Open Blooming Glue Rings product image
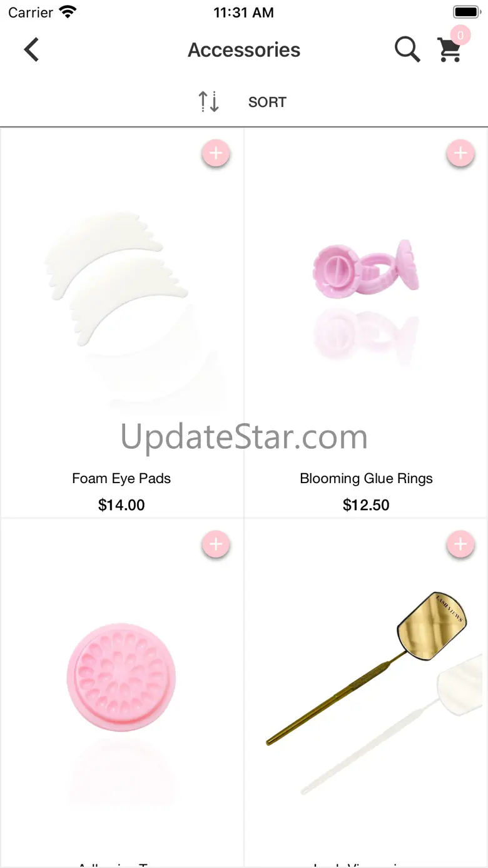The height and width of the screenshot is (868, 488). 366,294
